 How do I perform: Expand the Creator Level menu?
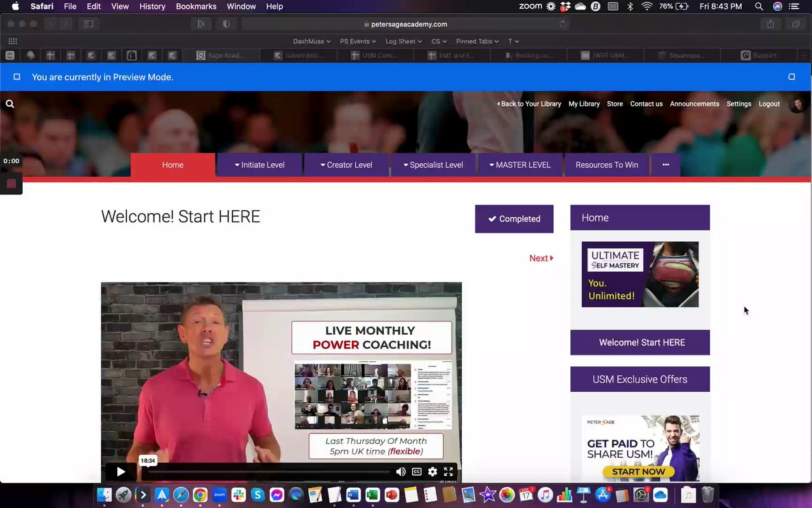[346, 165]
